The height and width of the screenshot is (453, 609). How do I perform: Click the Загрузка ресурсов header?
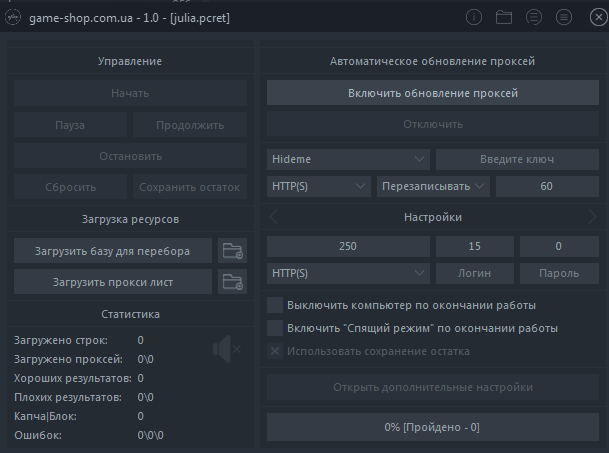click(130, 220)
